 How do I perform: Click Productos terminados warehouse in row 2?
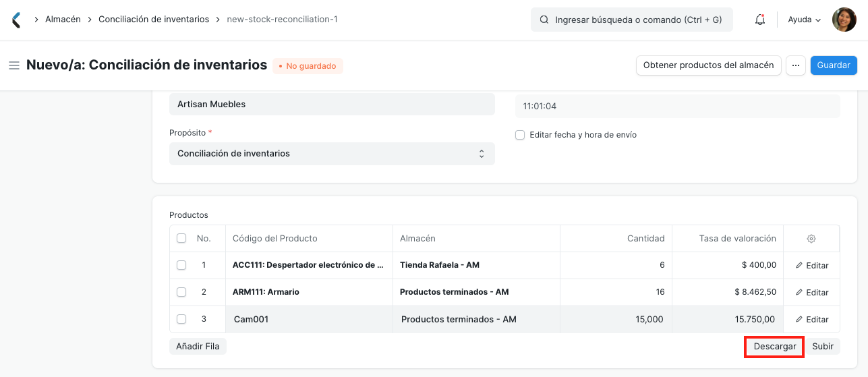477,292
